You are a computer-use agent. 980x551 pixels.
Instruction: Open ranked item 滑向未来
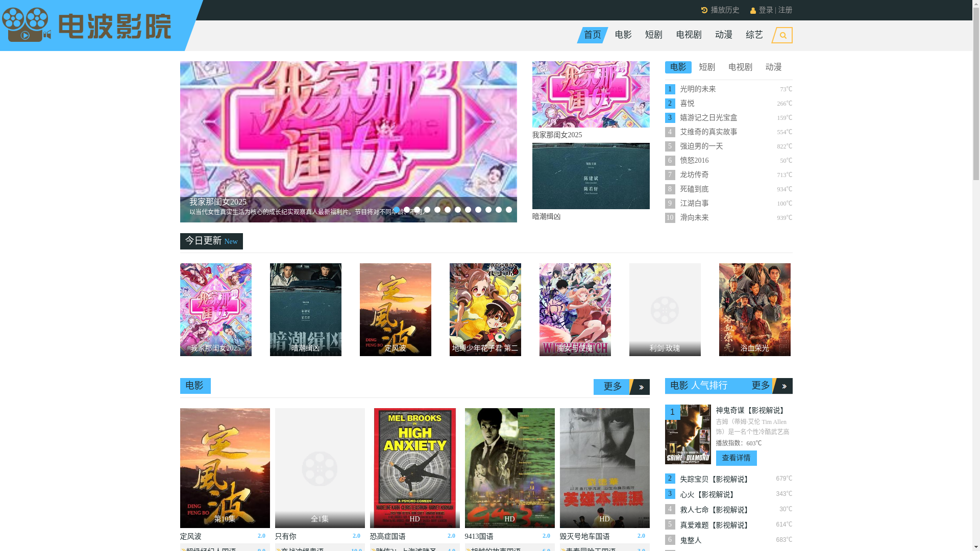click(695, 218)
